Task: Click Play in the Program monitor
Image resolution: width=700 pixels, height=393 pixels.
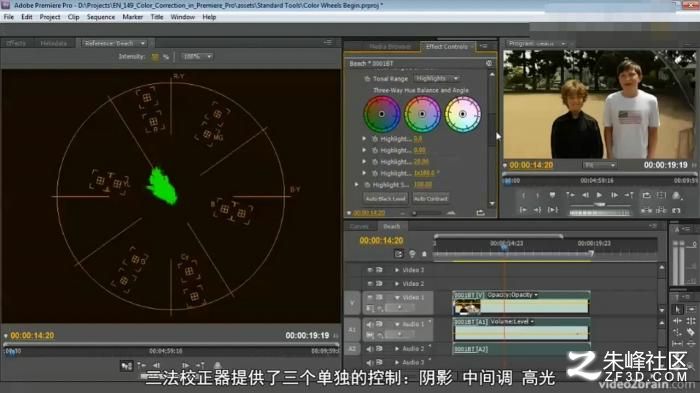Action: click(599, 195)
